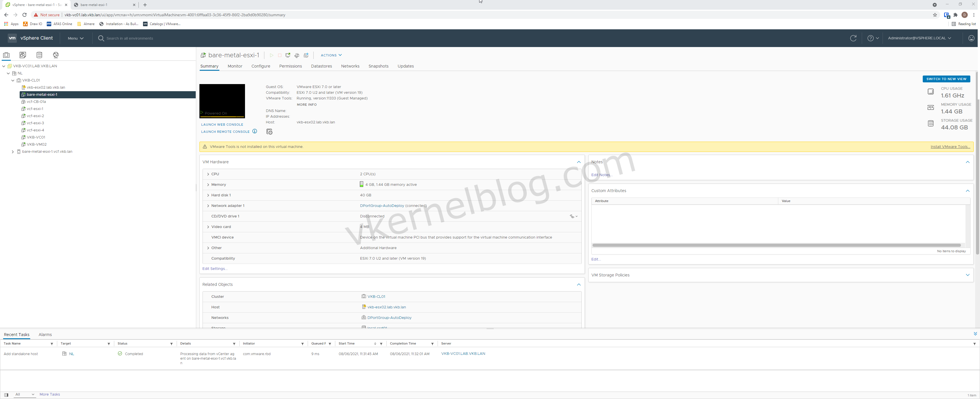
Task: Open the Storage inventory view icon
Action: tap(39, 55)
